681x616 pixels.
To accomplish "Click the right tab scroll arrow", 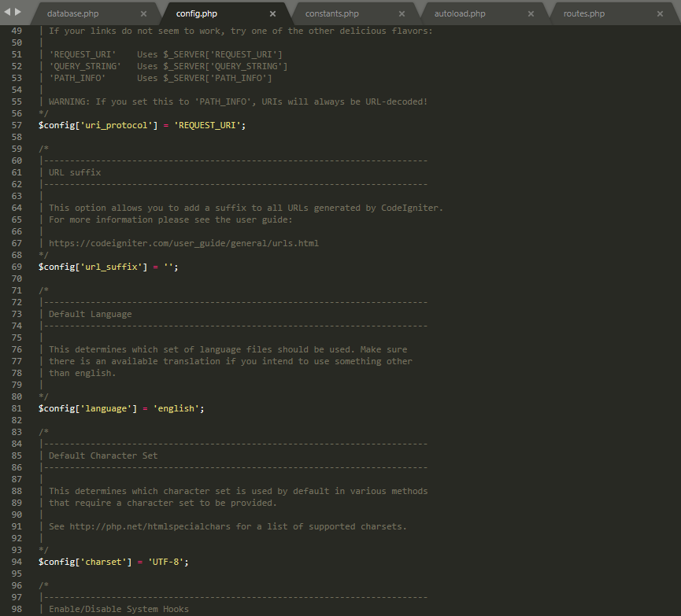I will click(18, 12).
